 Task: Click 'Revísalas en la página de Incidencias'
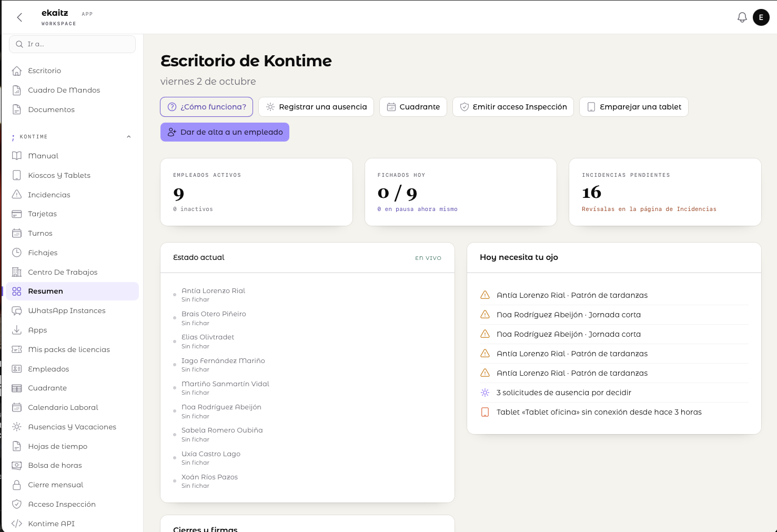click(x=649, y=209)
